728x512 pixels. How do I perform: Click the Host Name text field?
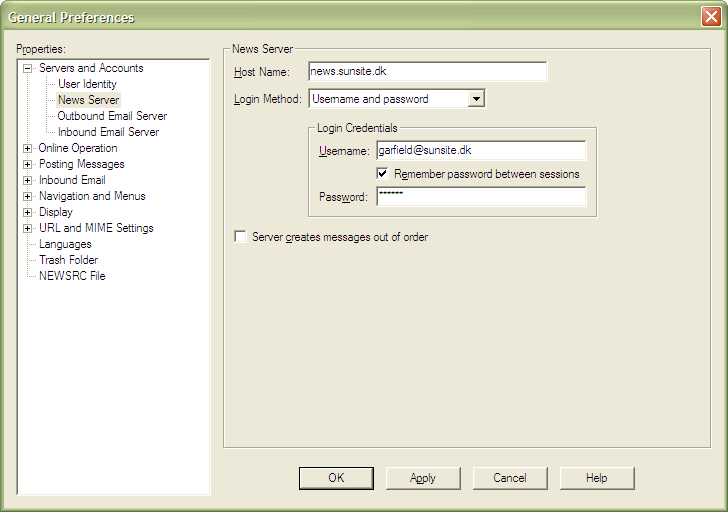[427, 72]
